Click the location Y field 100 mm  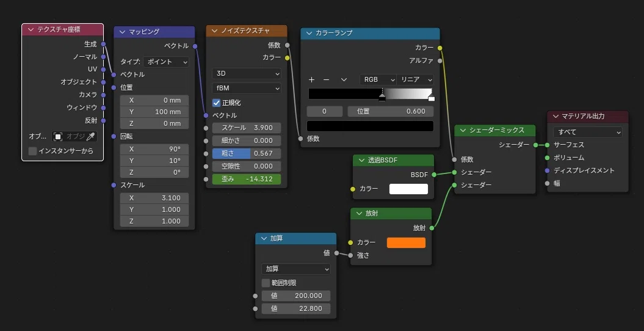(154, 112)
